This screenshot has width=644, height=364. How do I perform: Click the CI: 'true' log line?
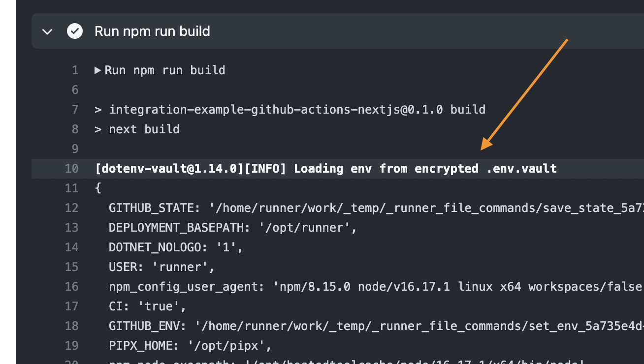tap(148, 306)
